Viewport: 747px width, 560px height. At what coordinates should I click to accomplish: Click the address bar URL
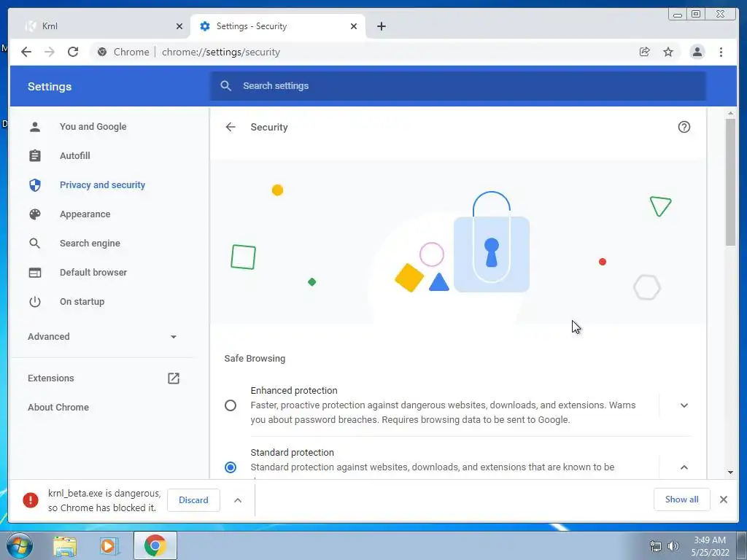pyautogui.click(x=221, y=52)
